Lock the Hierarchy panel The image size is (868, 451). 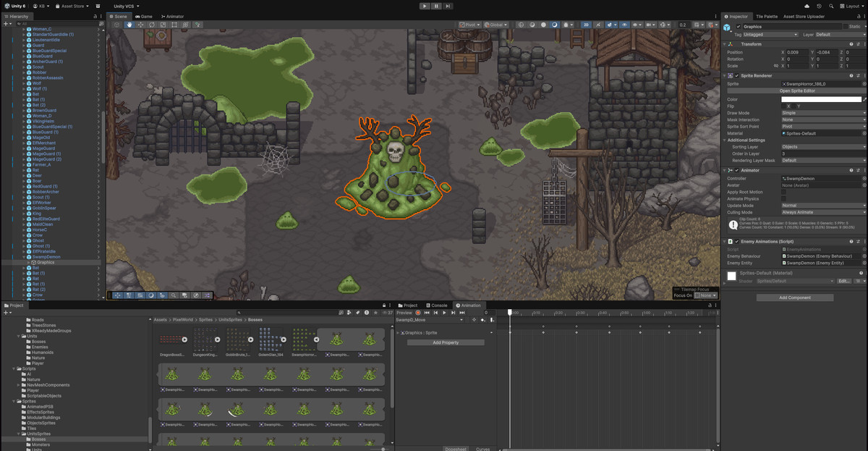tap(95, 16)
